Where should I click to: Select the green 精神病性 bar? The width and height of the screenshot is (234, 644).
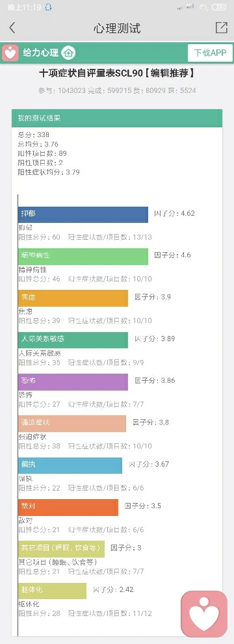point(83,256)
